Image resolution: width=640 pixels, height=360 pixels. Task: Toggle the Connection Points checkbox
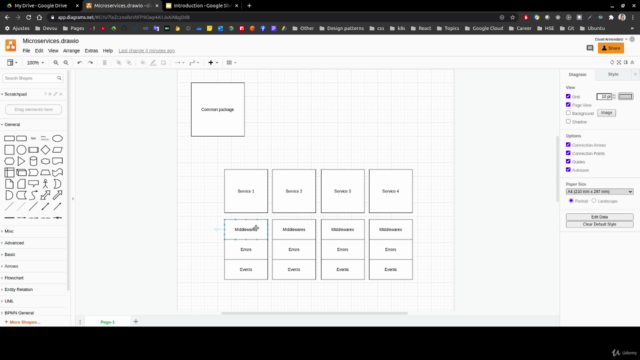coord(568,153)
